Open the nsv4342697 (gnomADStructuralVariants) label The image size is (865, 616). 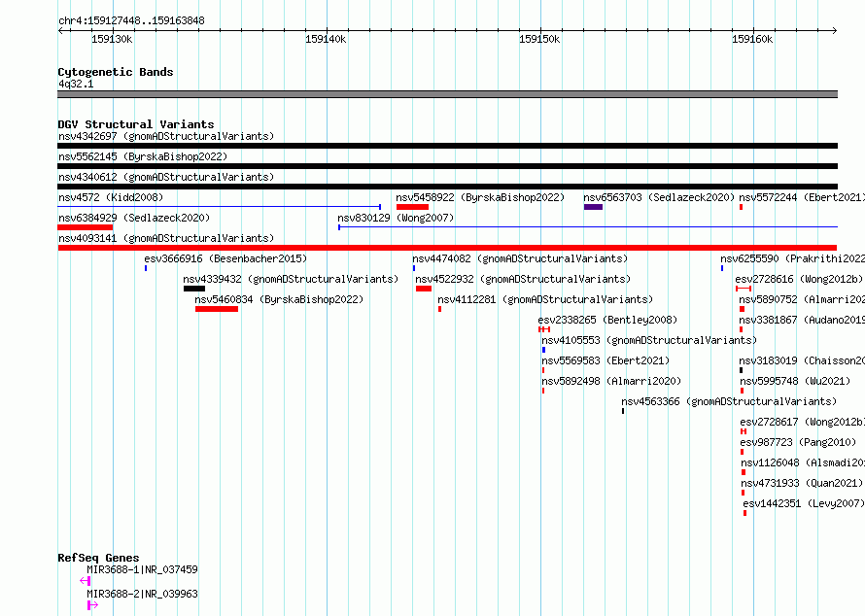click(166, 136)
